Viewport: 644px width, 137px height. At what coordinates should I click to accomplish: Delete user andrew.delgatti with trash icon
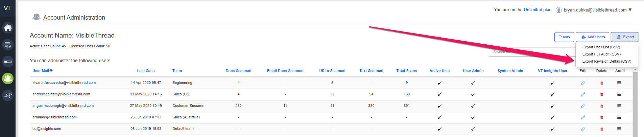[x=601, y=94]
